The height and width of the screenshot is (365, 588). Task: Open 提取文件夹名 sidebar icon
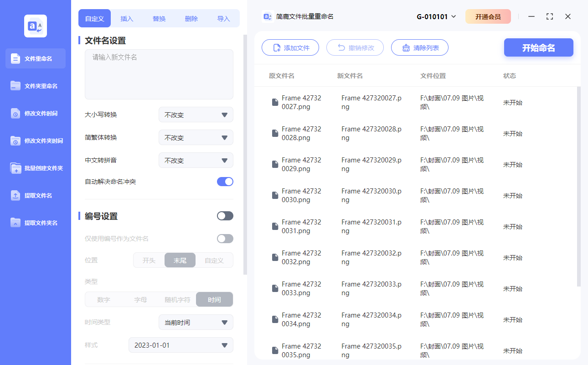[x=15, y=223]
